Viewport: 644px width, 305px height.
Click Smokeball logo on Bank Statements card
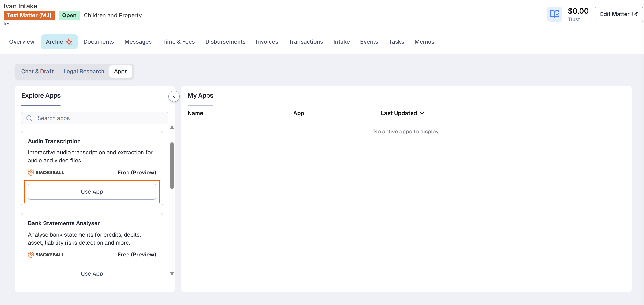46,255
